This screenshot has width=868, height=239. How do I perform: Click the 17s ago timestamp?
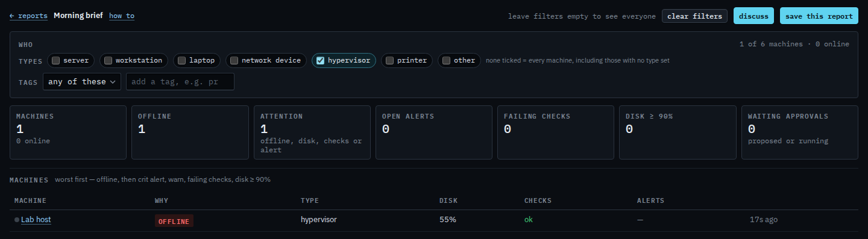(764, 220)
